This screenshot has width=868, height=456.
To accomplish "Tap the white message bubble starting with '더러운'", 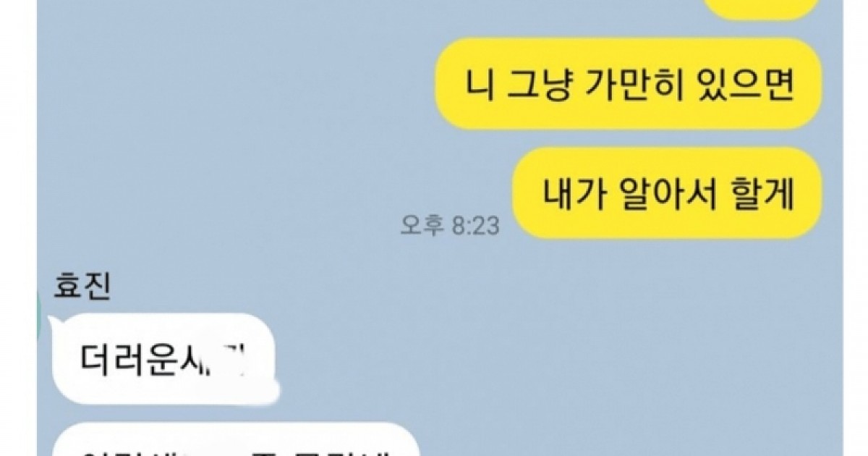I will (163, 358).
